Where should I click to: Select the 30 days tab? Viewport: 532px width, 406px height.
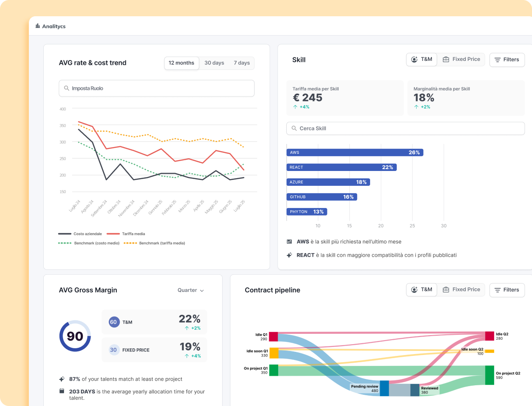click(214, 63)
